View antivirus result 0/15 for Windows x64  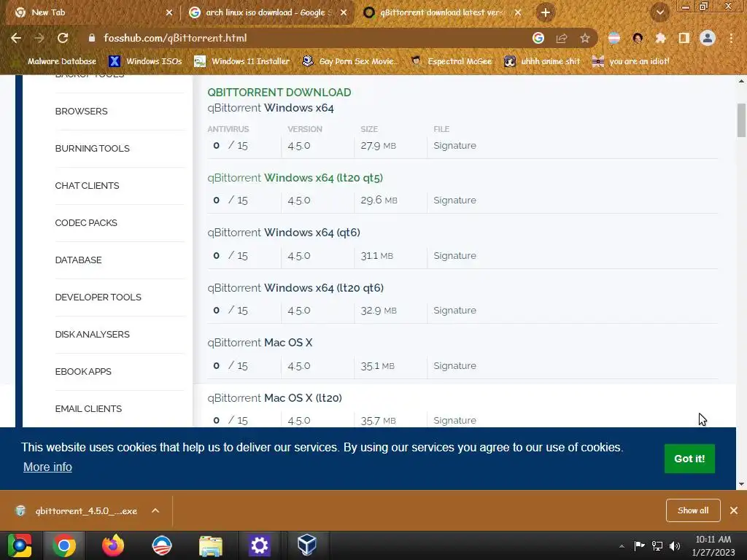(231, 146)
